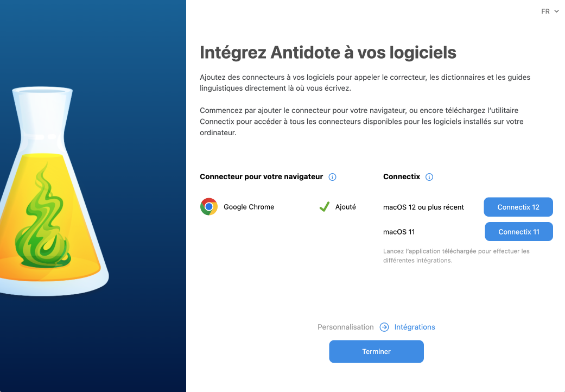The width and height of the screenshot is (565, 392).
Task: Download Connectix 12 for macOS 12
Action: 518,207
